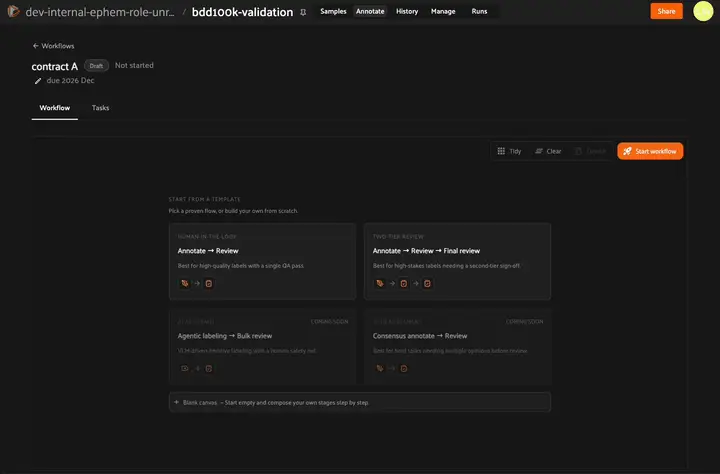Image resolution: width=720 pixels, height=474 pixels.
Task: Open the user avatar menu
Action: click(703, 11)
